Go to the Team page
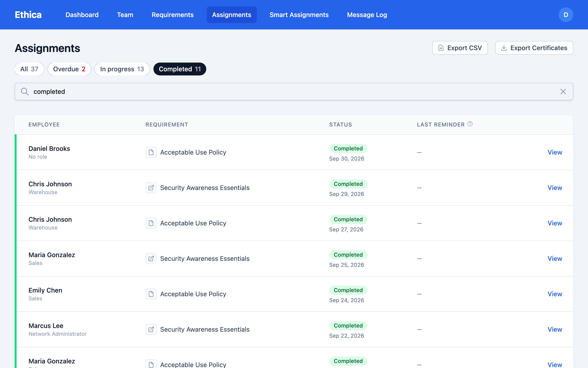 point(125,15)
